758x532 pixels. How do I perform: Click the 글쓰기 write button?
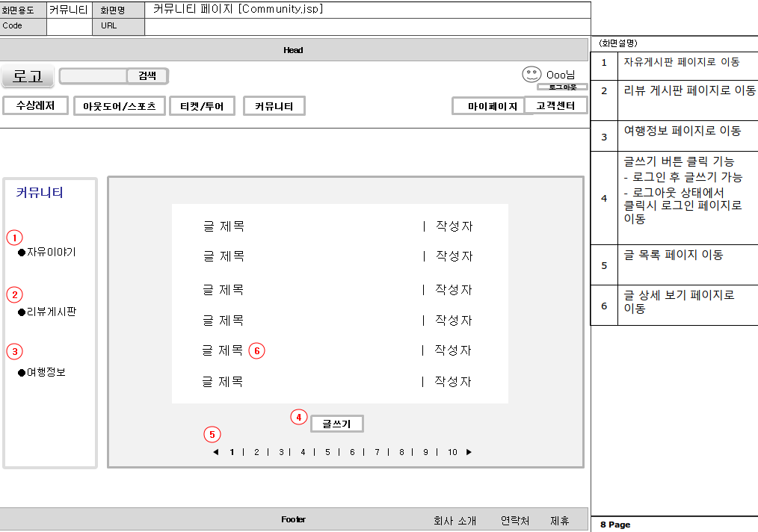click(x=337, y=424)
